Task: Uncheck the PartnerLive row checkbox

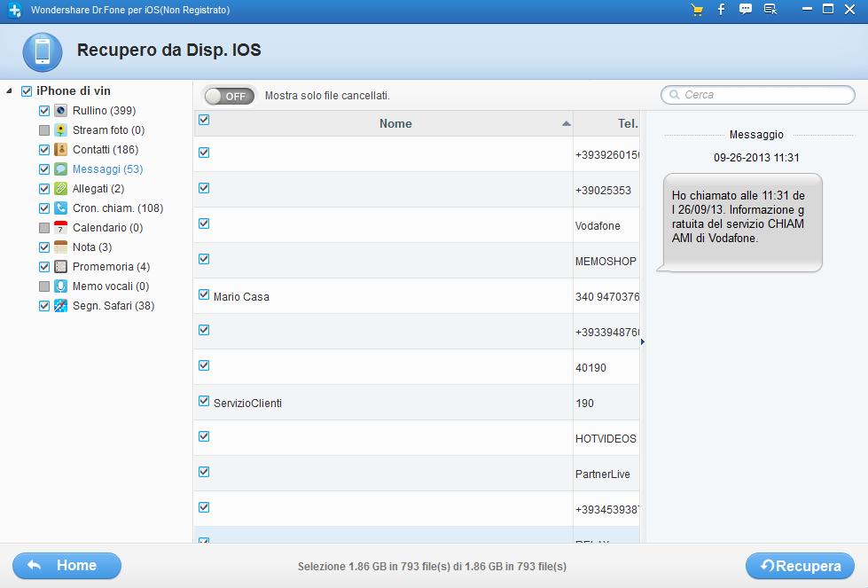Action: pyautogui.click(x=204, y=471)
